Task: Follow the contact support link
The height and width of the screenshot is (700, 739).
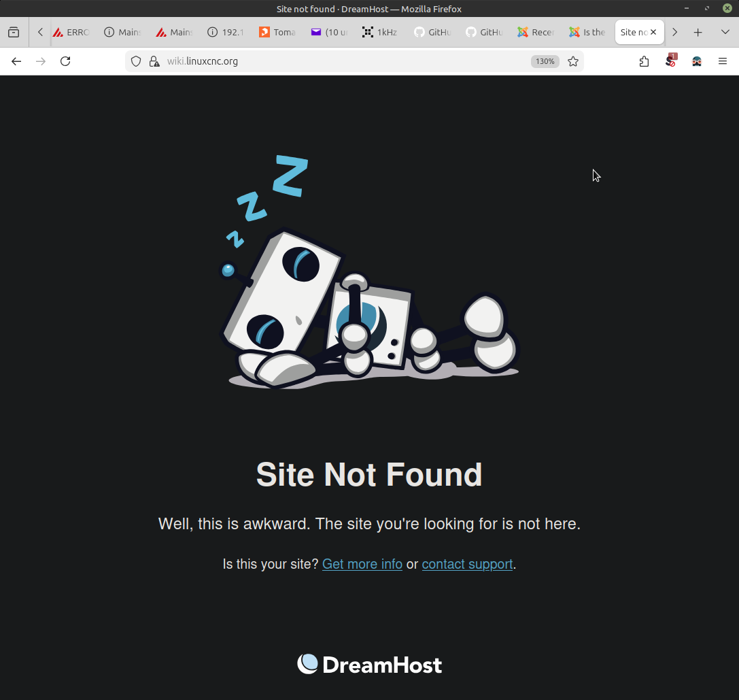Action: coord(467,564)
